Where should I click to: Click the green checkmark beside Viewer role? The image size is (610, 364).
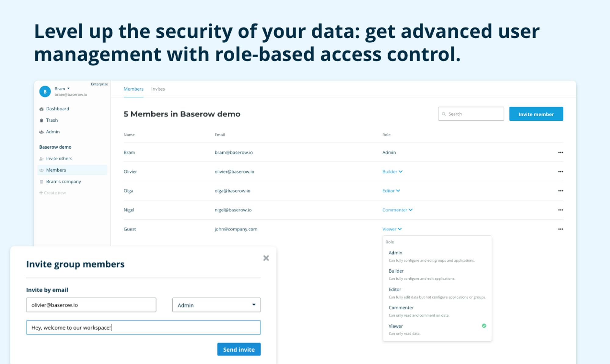click(484, 326)
